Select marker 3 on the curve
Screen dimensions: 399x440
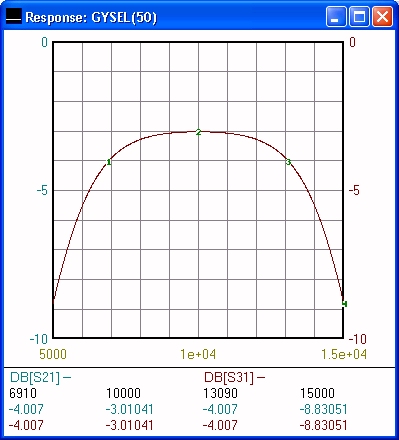288,162
